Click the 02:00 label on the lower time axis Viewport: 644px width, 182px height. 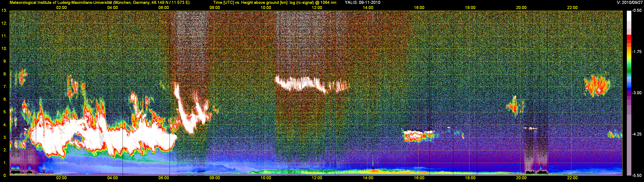tap(61, 178)
